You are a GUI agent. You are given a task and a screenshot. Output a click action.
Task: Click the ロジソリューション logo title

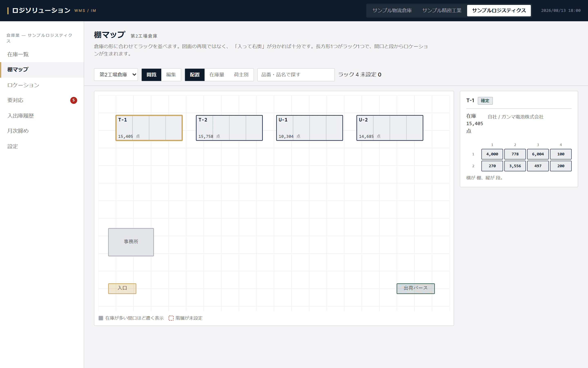41,10
